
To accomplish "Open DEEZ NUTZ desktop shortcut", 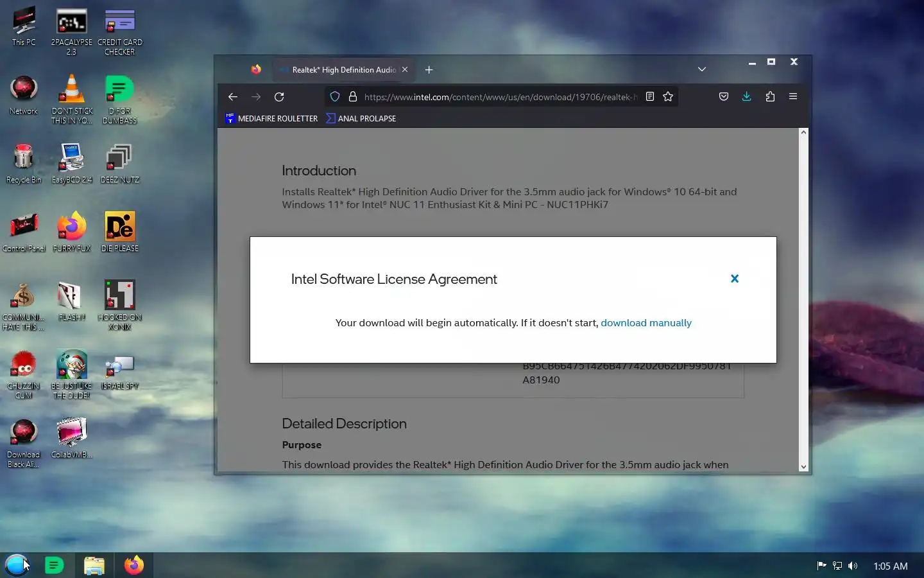I will point(120,164).
